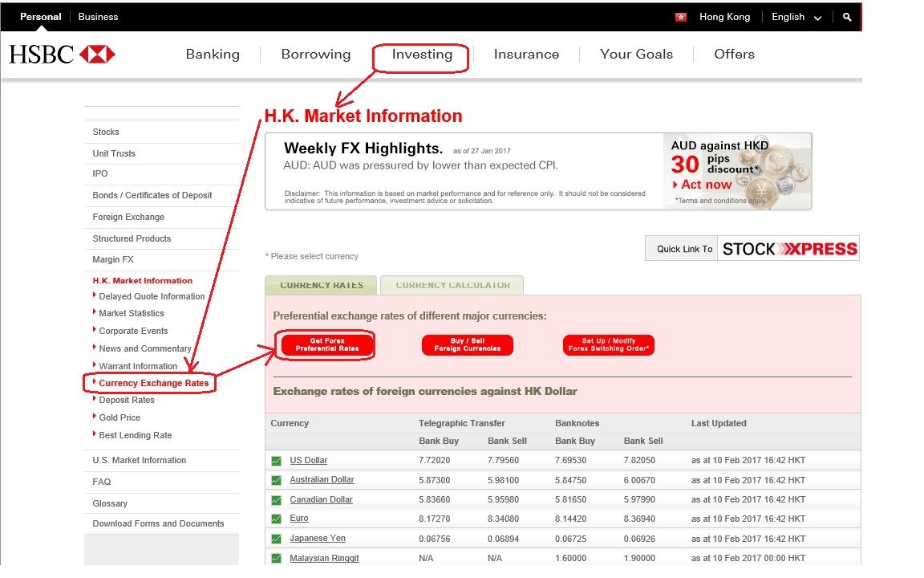Click the Euro currency link
Image resolution: width=924 pixels, height=578 pixels.
pyautogui.click(x=298, y=519)
